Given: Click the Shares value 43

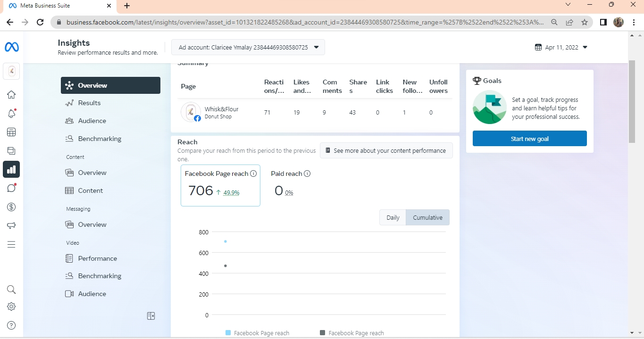Looking at the screenshot, I should click(352, 112).
